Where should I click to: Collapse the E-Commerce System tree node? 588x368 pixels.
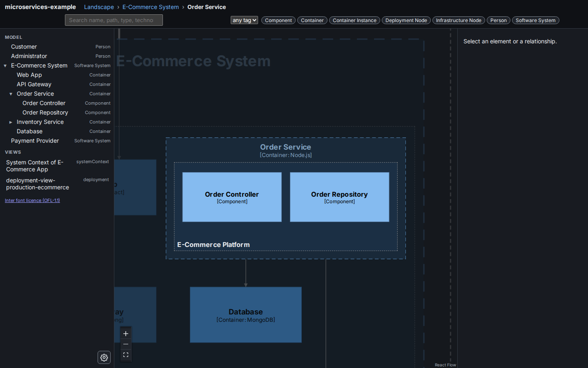tap(5, 66)
